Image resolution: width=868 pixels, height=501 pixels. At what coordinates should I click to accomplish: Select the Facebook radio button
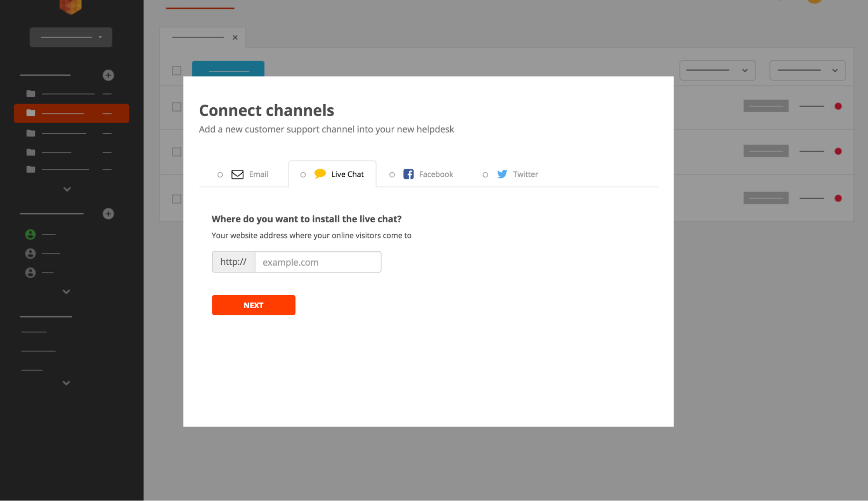point(392,175)
